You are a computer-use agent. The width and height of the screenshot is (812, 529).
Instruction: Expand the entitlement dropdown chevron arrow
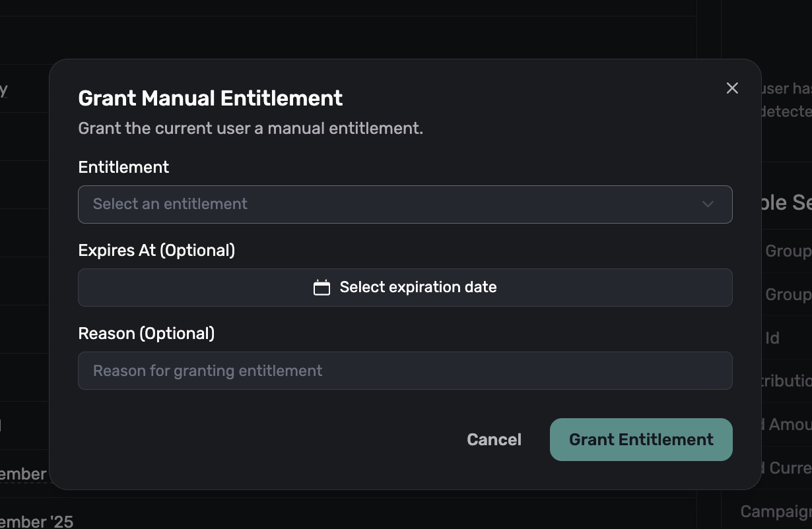click(x=708, y=204)
